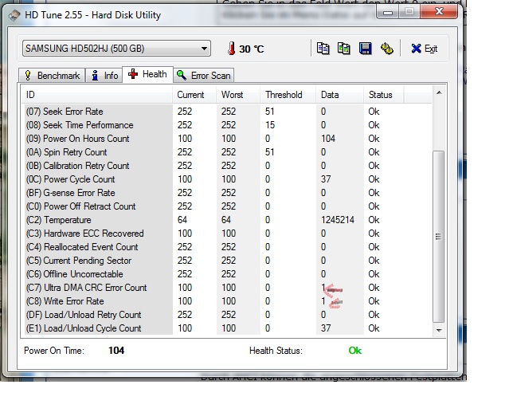Click the HD Tune title bar disk icon

tap(14, 15)
